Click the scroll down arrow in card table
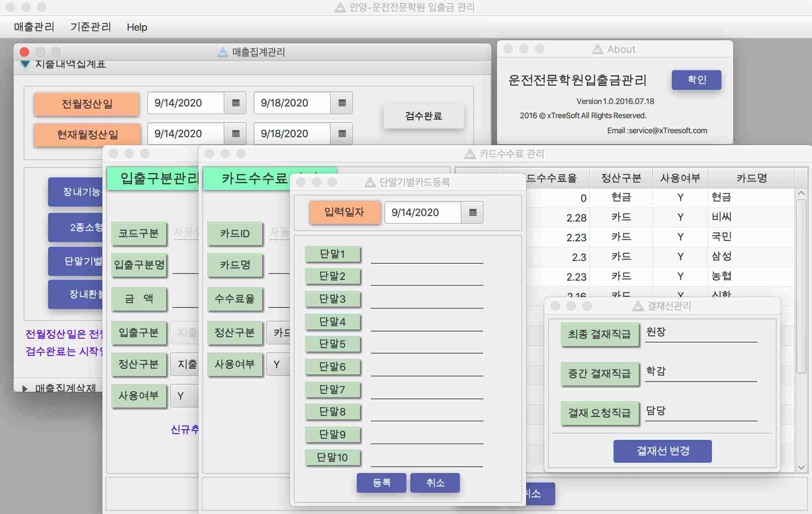 coord(801,467)
